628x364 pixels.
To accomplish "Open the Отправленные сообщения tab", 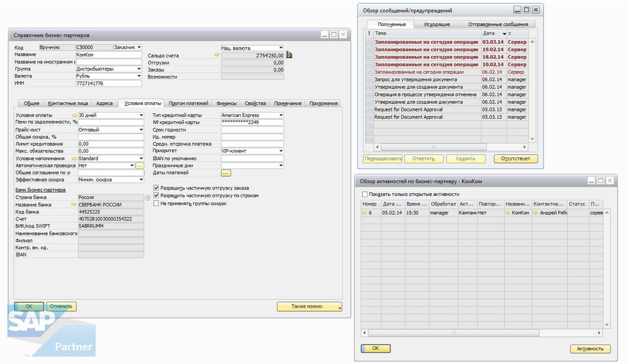I will click(x=498, y=24).
